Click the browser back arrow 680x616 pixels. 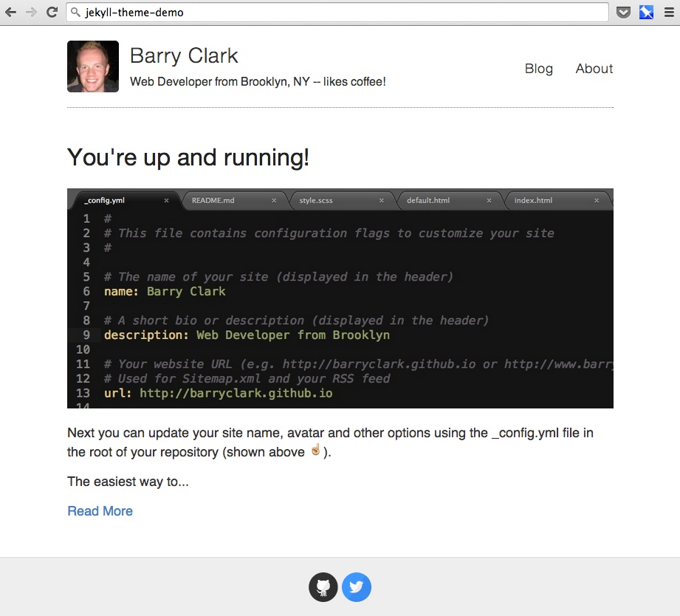10,12
